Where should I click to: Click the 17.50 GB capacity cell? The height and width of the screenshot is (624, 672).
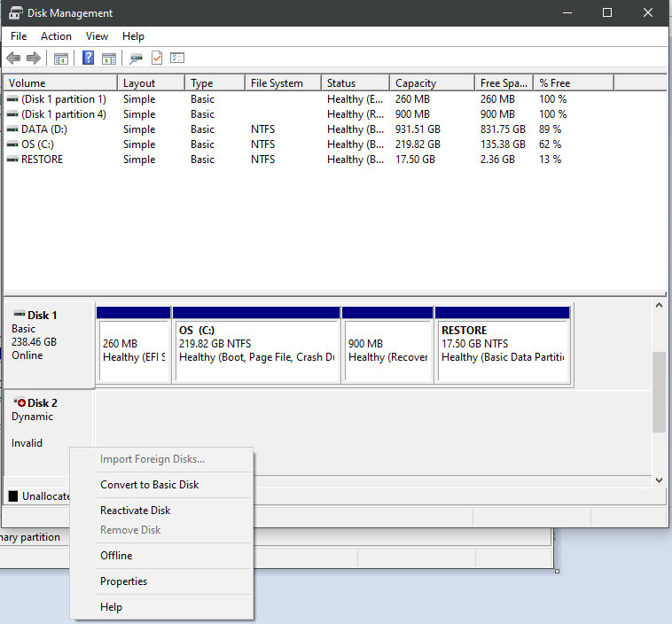415,160
